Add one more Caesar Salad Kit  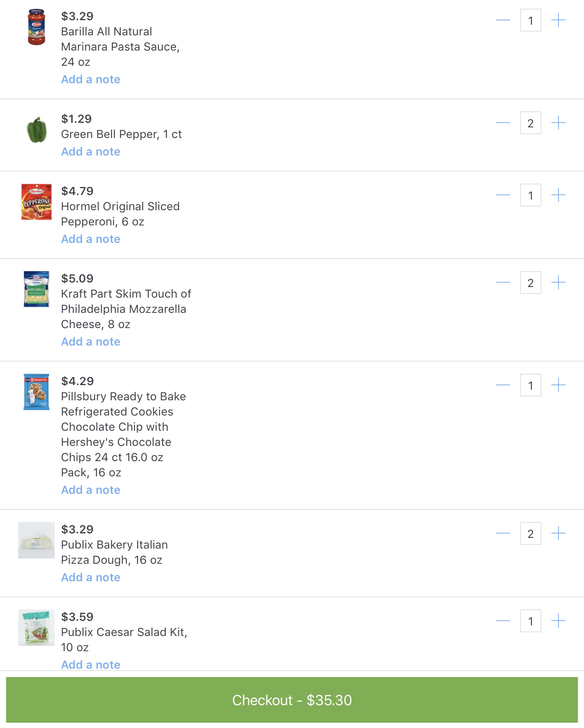pyautogui.click(x=558, y=621)
